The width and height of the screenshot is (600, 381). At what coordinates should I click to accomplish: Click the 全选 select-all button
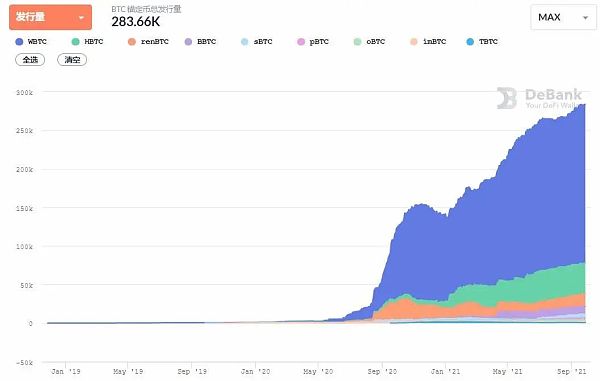[30, 60]
